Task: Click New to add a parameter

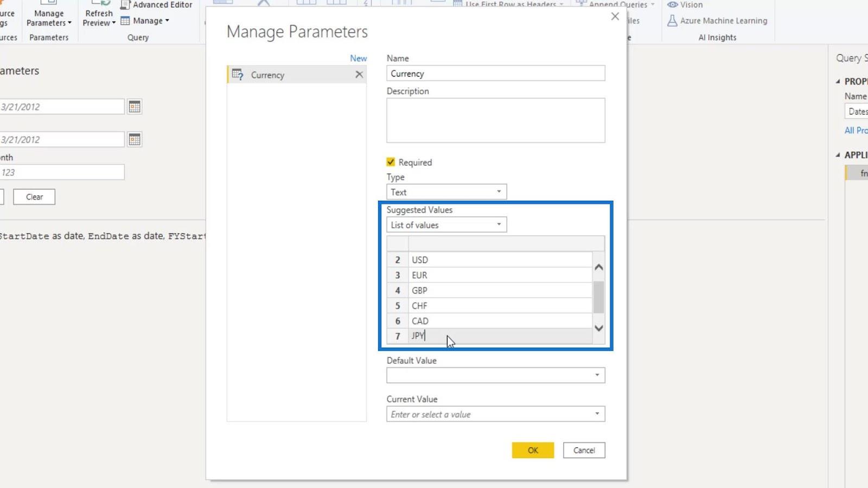Action: pos(358,58)
